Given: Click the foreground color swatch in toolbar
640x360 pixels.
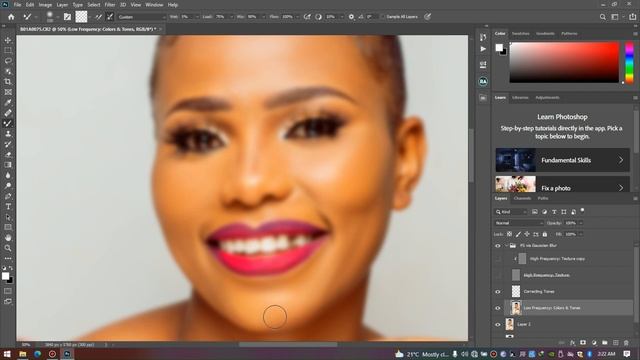Looking at the screenshot, I should [x=5, y=276].
